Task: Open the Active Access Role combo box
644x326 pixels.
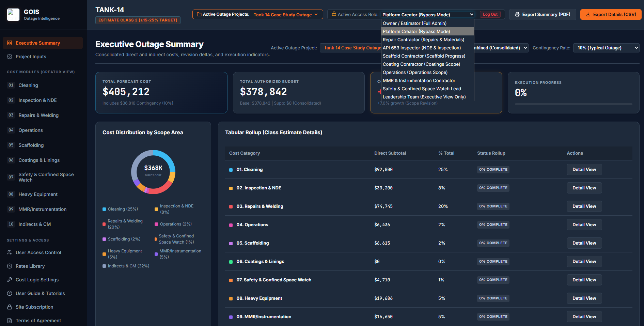Action: point(427,15)
